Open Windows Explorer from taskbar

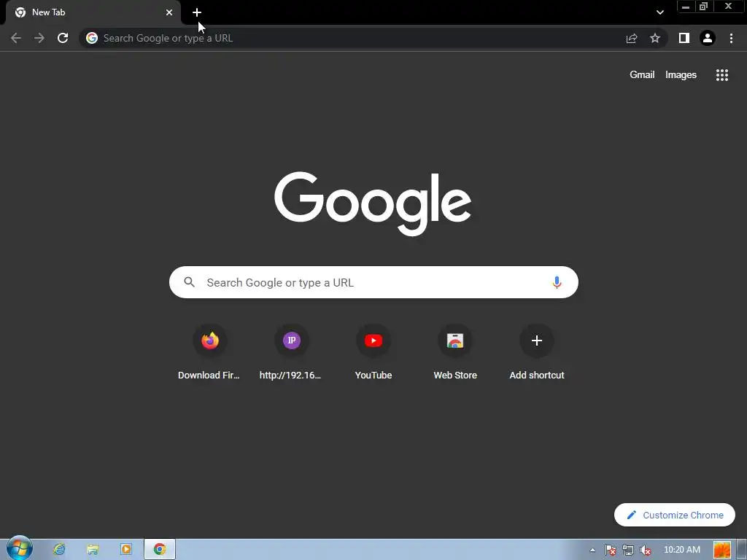pyautogui.click(x=93, y=550)
